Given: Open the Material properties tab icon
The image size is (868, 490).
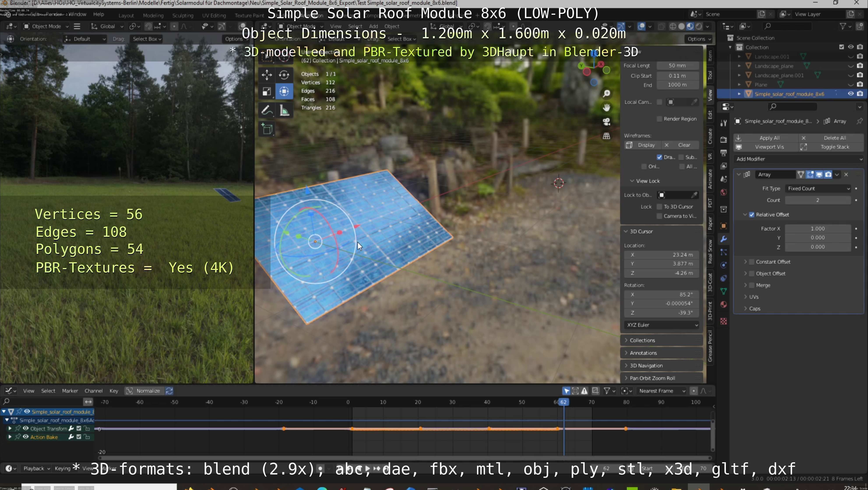Looking at the screenshot, I should (x=724, y=304).
